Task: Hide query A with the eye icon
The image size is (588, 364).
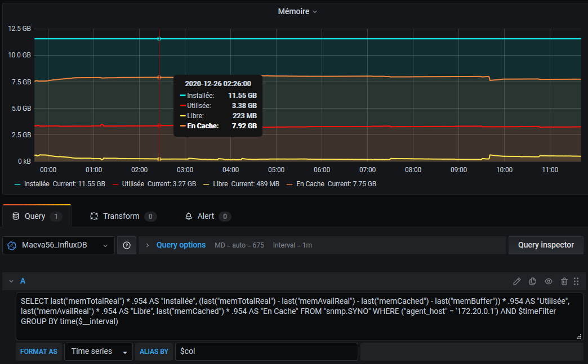Action: (x=549, y=281)
